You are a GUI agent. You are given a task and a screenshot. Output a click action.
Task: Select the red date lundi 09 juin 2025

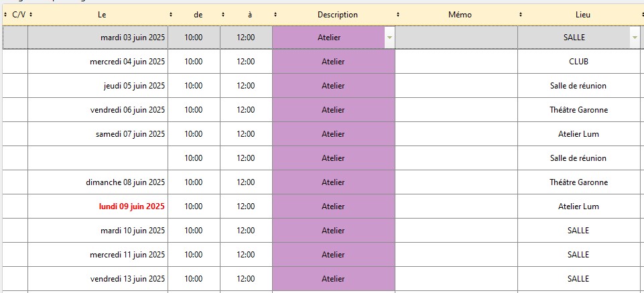(x=131, y=207)
